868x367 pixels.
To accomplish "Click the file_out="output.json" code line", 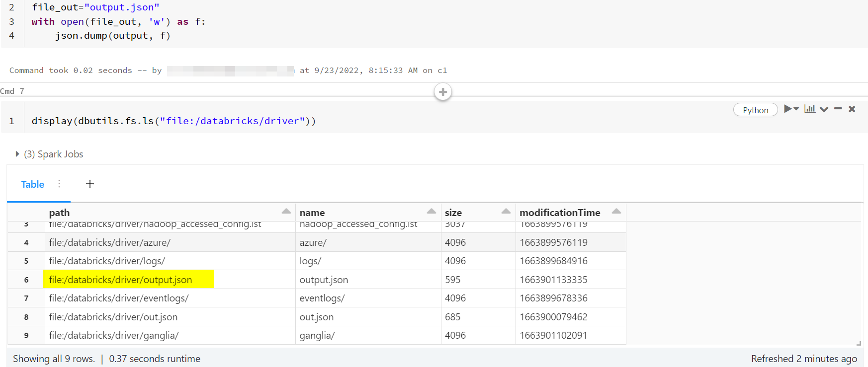I will [x=95, y=7].
